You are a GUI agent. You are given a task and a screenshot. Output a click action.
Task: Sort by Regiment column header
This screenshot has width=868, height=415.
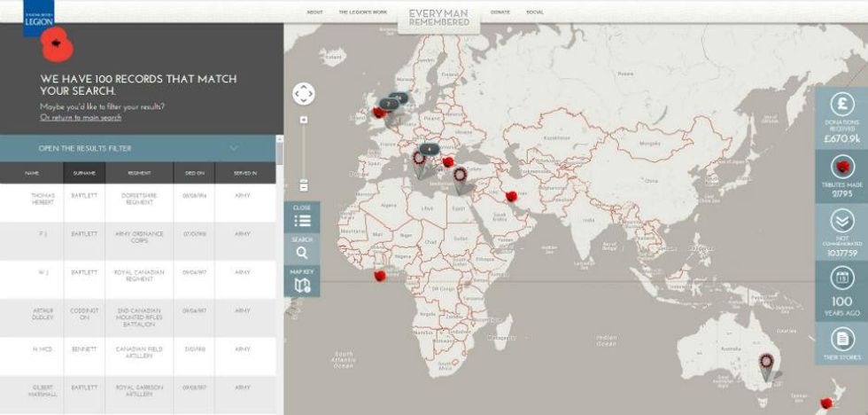pyautogui.click(x=139, y=173)
